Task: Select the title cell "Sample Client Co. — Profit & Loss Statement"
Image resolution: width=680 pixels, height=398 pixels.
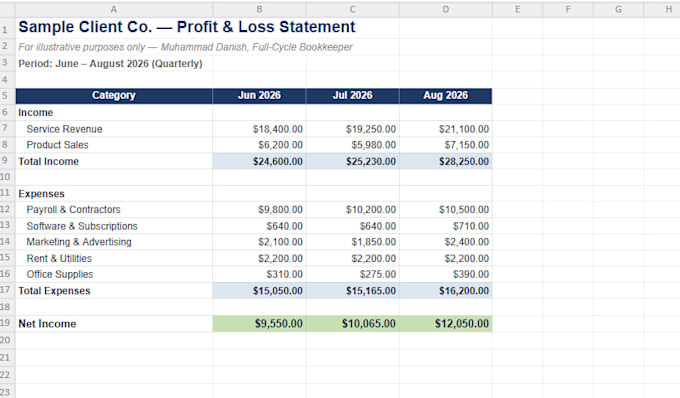Action: [x=186, y=27]
